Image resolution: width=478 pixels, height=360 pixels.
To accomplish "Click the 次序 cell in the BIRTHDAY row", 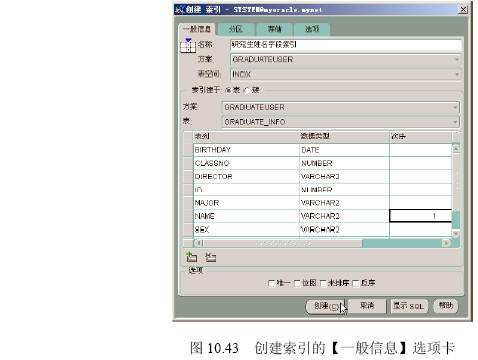I will coord(420,150).
